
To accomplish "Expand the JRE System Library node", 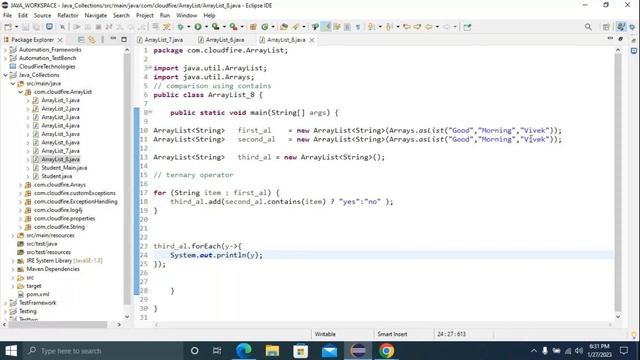I will tap(13, 260).
